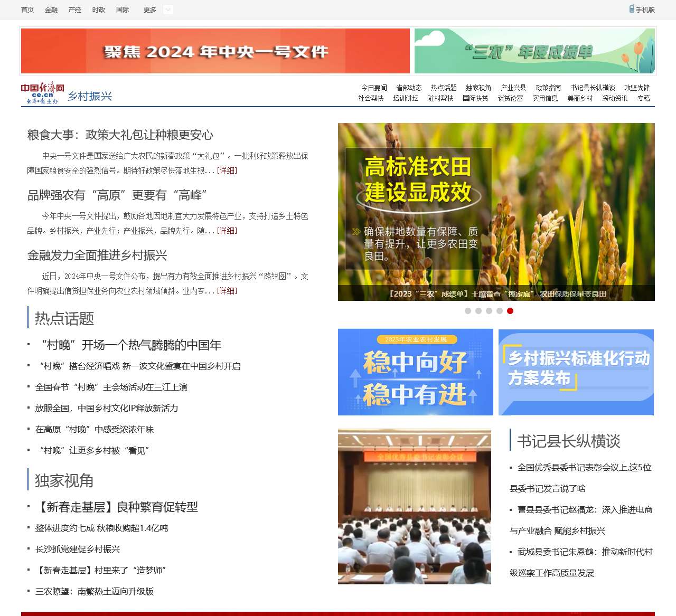Open 今日要闻 navigation link

coord(374,88)
